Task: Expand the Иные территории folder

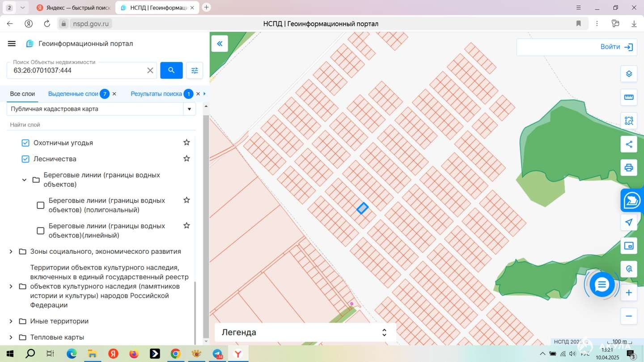Action: (x=11, y=321)
